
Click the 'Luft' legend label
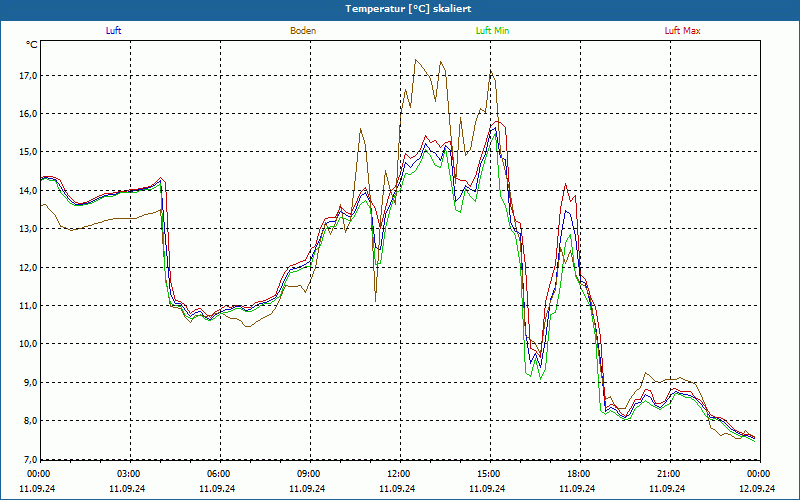(x=113, y=31)
